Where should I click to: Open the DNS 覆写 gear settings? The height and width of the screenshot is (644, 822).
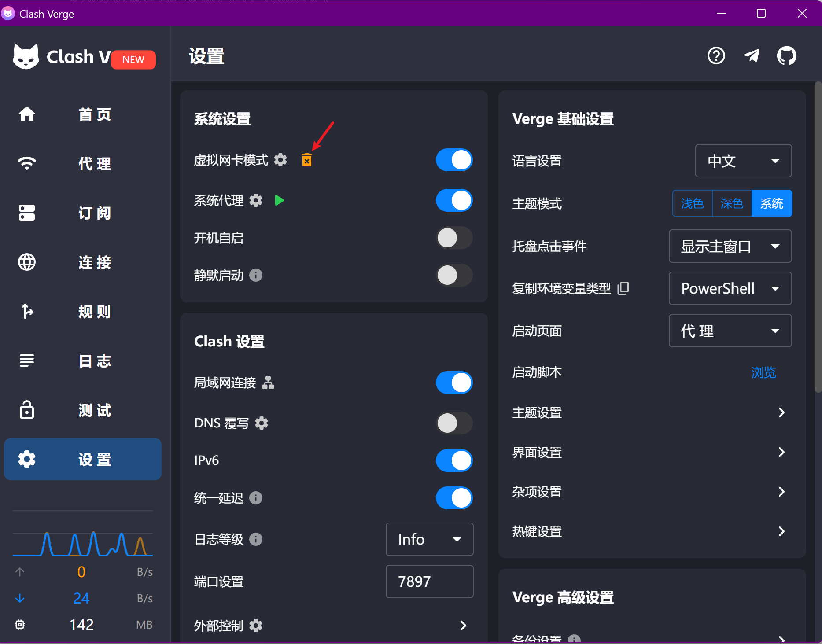262,423
